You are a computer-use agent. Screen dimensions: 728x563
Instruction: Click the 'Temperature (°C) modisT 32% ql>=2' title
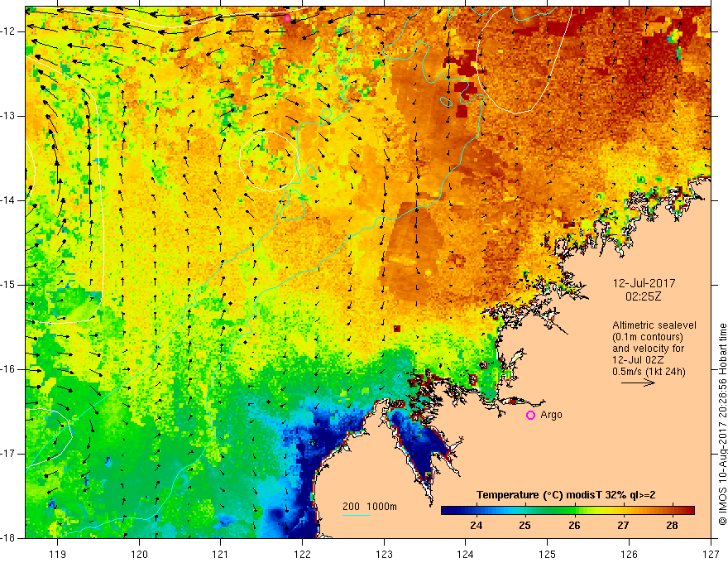[x=566, y=495]
